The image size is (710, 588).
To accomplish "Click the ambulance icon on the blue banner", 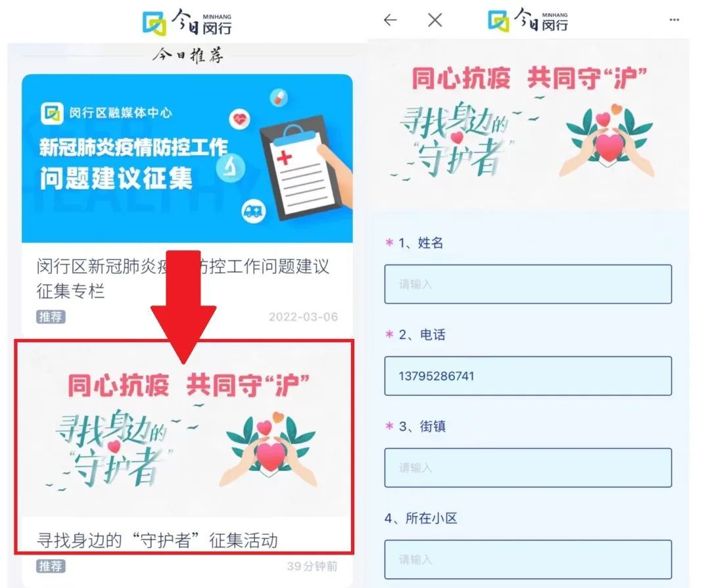I will (x=253, y=210).
